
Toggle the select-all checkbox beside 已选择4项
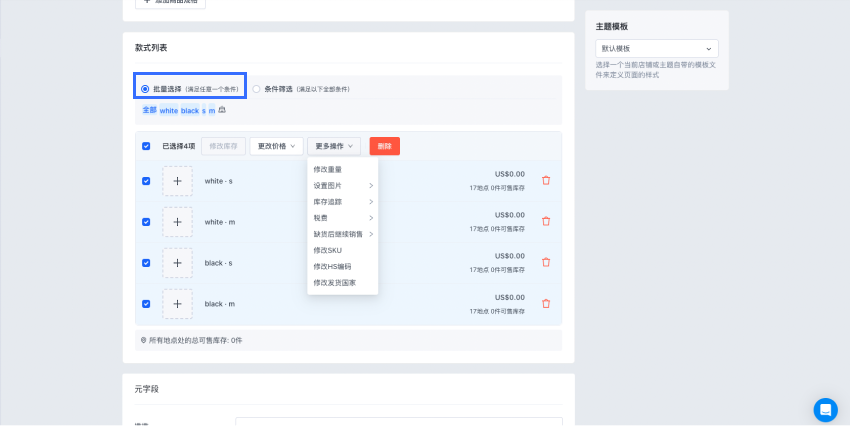pos(146,146)
